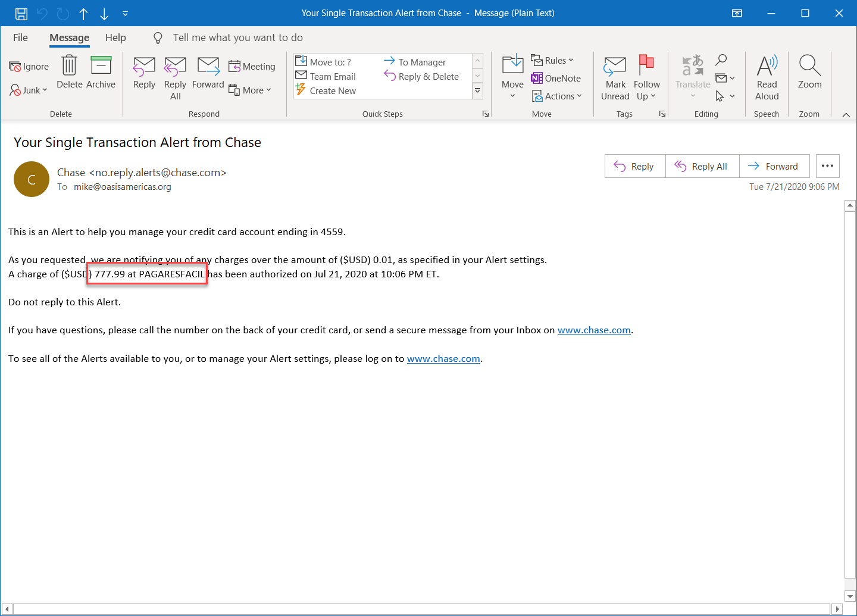Click Reply All in message header

[702, 166]
